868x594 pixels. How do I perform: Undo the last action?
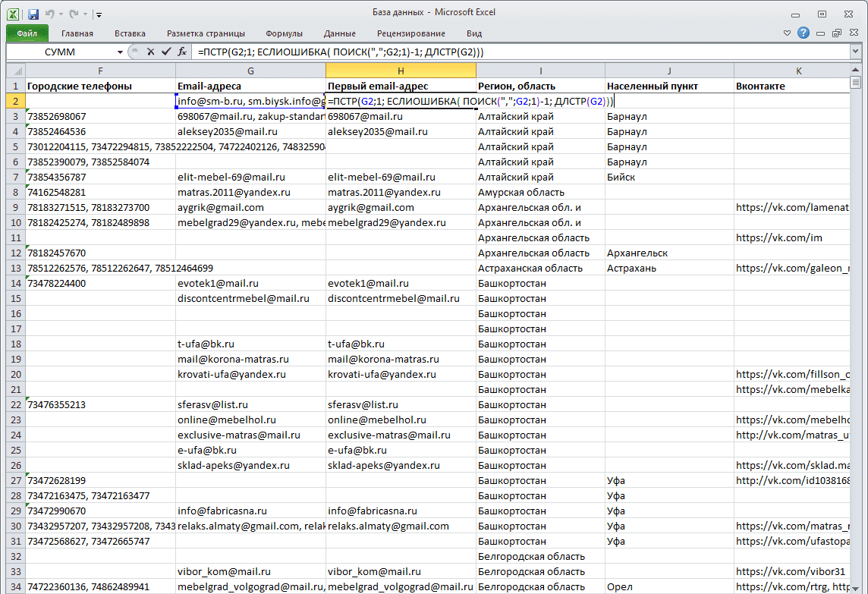[x=50, y=14]
